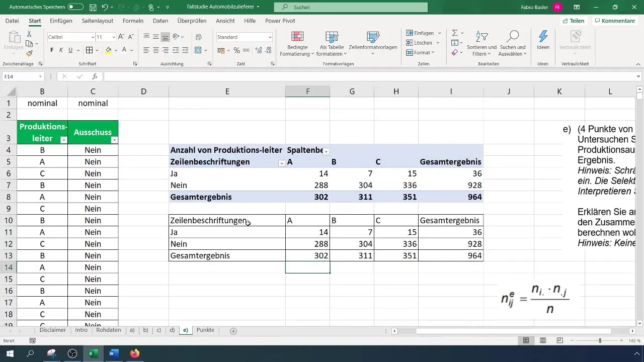644x362 pixels.
Task: Click the Teilen button
Action: click(574, 21)
